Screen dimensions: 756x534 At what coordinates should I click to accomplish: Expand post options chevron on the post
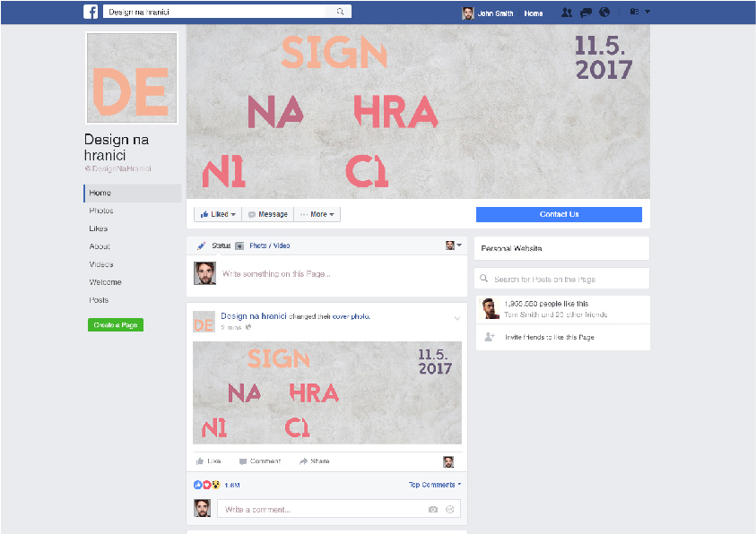click(x=456, y=318)
